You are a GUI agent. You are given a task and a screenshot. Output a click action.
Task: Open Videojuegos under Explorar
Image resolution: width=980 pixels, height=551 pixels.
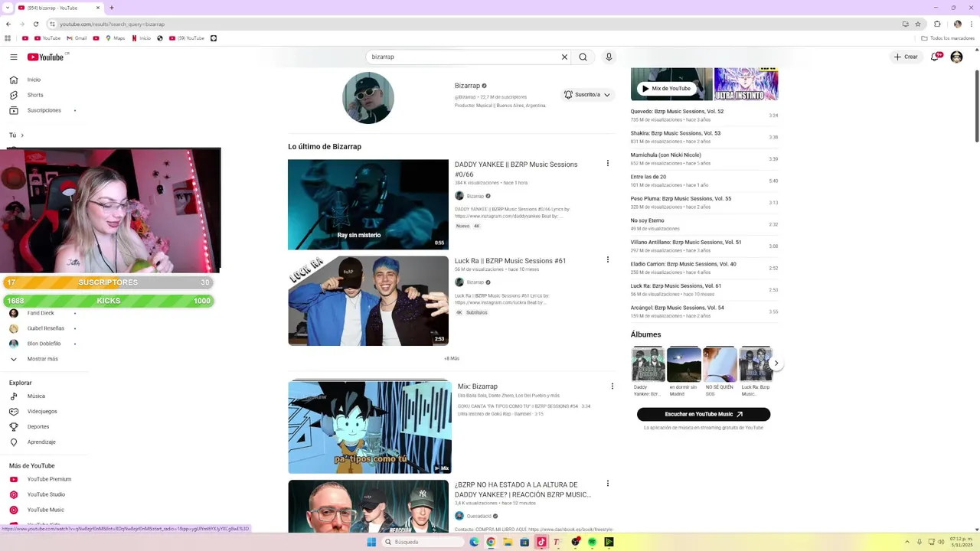pos(42,412)
